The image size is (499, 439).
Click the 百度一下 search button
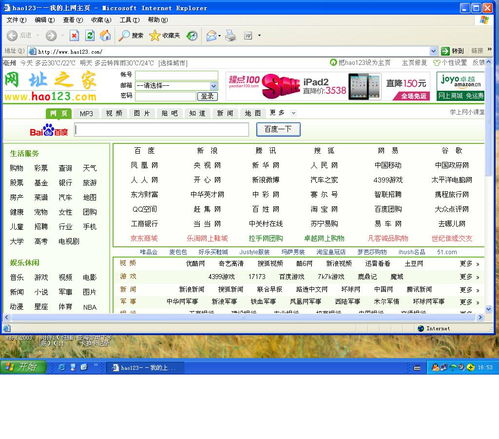click(x=278, y=129)
